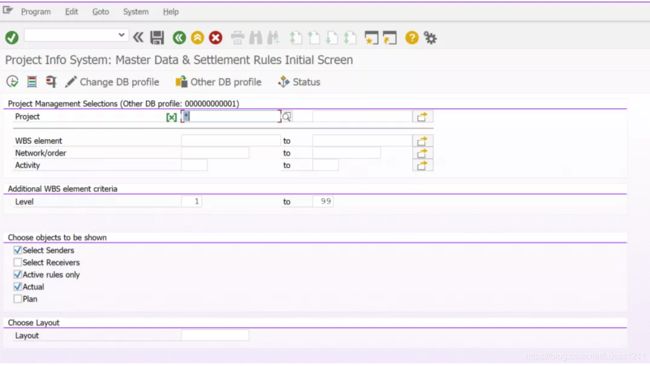Image resolution: width=650 pixels, height=366 pixels.
Task: Click the Project selection options [x] icon
Action: click(x=171, y=117)
